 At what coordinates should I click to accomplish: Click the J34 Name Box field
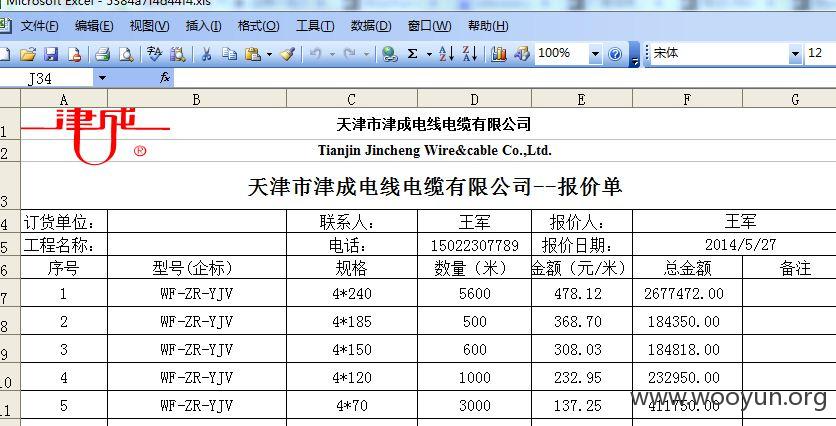point(47,78)
